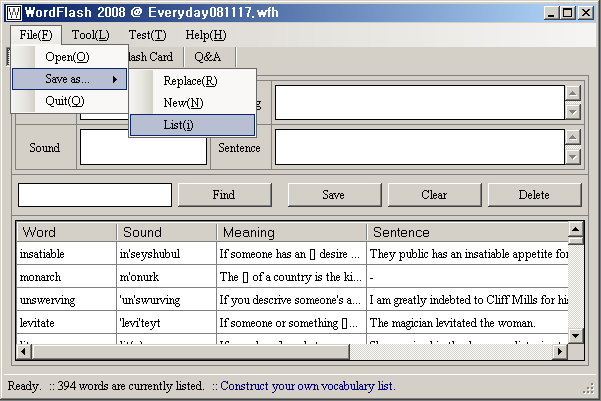Click the word list scroll up arrow
601x401 pixels.
click(x=575, y=229)
